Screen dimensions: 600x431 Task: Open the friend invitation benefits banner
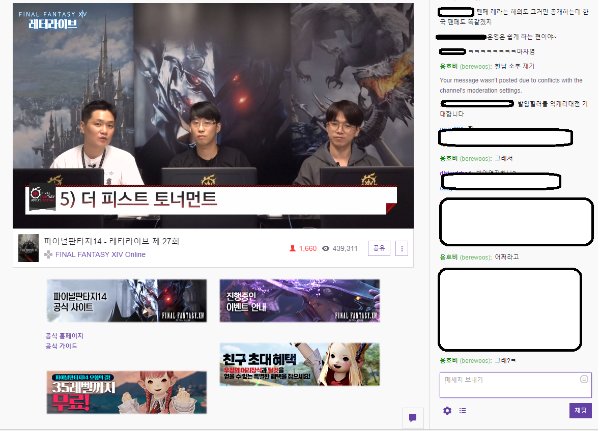[x=300, y=364]
